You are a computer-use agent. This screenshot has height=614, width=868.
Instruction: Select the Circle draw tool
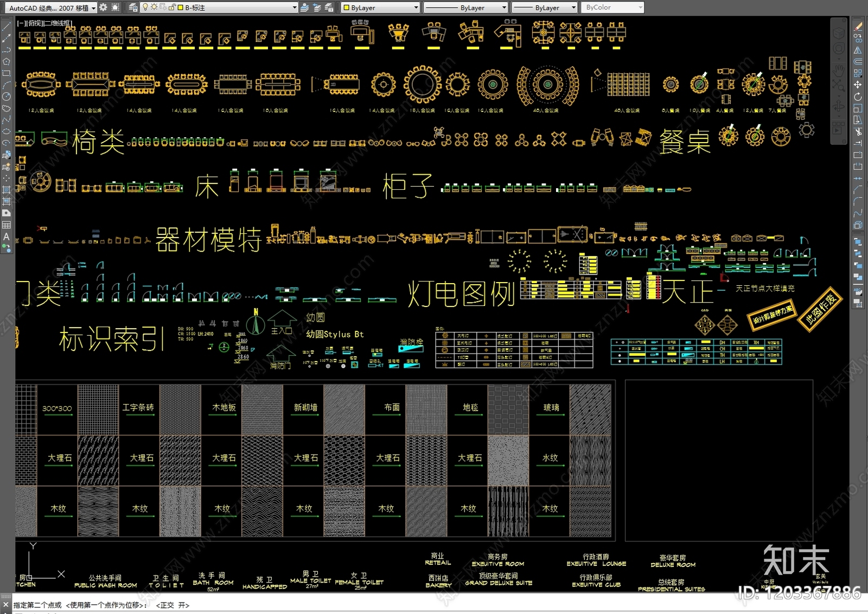[x=7, y=97]
